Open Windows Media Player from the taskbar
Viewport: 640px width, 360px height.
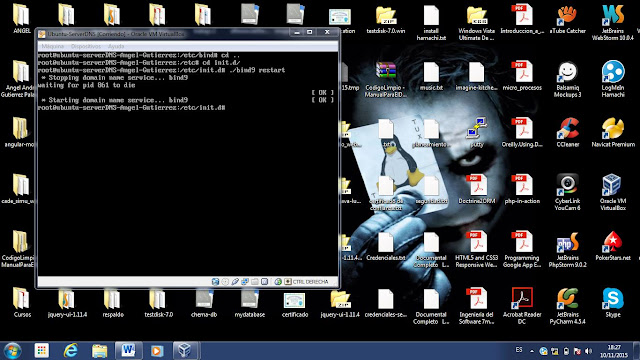click(x=157, y=351)
